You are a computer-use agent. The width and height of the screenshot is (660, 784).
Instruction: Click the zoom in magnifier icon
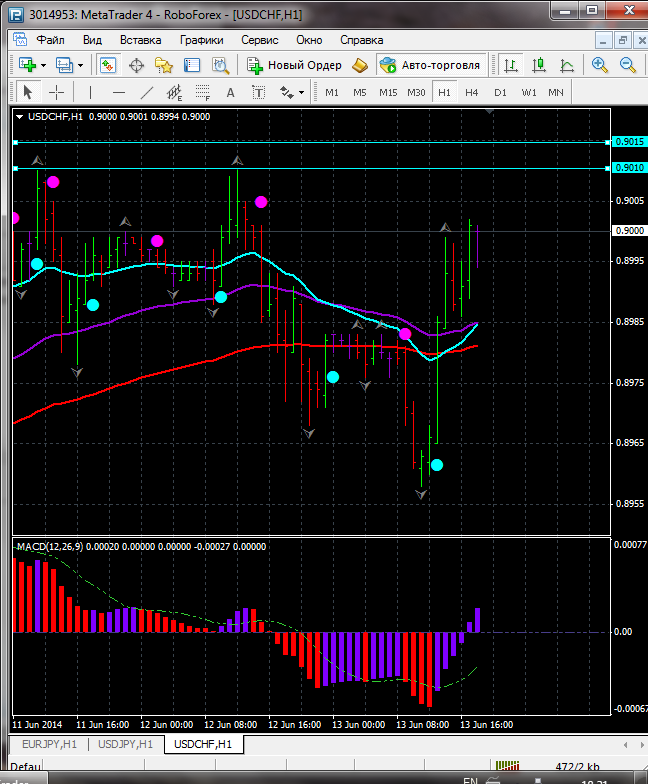point(599,65)
